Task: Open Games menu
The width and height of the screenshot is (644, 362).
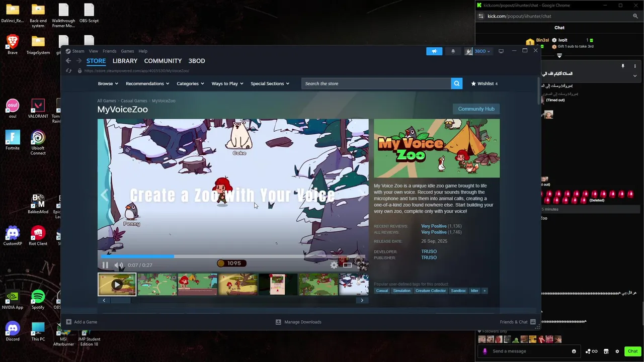Action: coord(127,51)
